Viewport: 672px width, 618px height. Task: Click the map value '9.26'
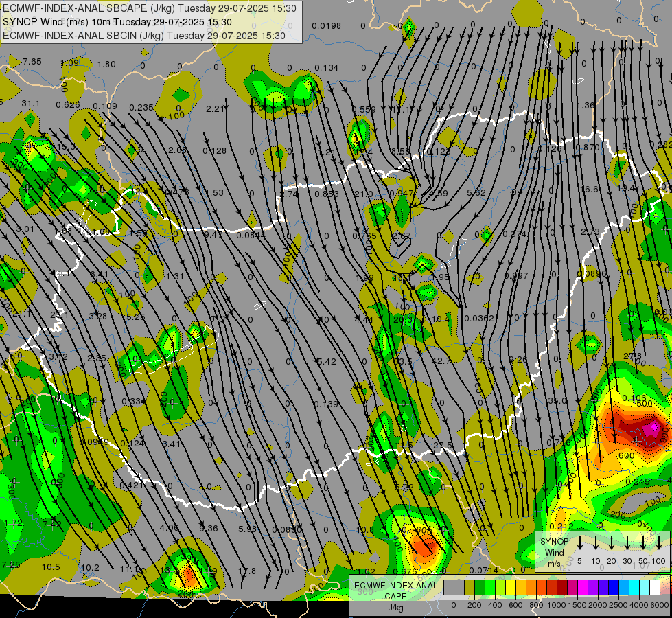coord(518,359)
